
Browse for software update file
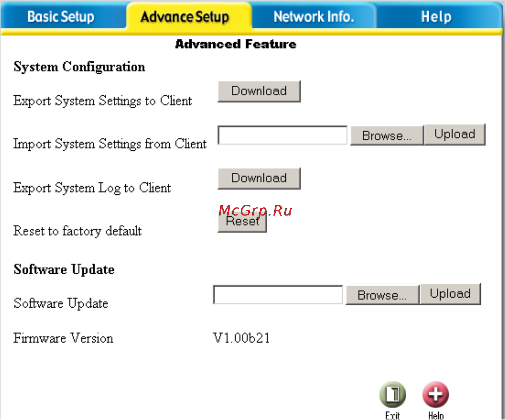(x=382, y=295)
